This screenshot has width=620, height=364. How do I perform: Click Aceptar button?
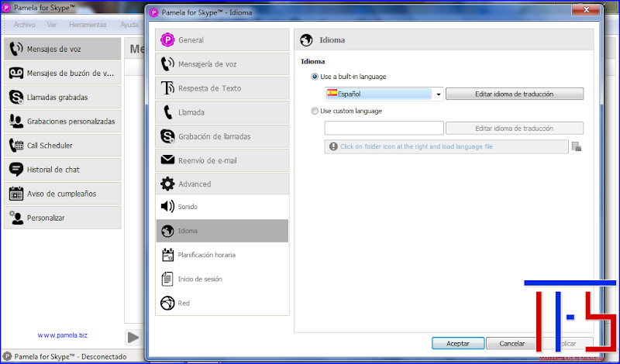coord(458,343)
